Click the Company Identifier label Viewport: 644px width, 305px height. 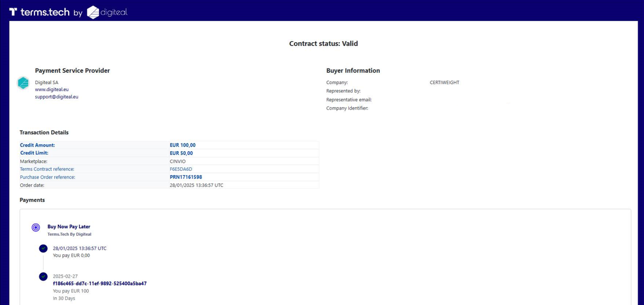[348, 108]
